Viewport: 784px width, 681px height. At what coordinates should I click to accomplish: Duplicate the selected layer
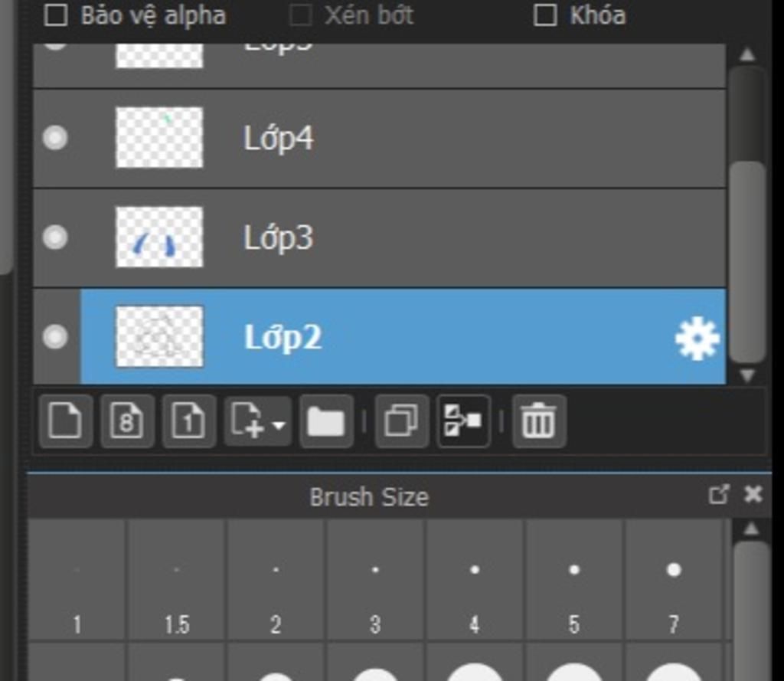401,421
